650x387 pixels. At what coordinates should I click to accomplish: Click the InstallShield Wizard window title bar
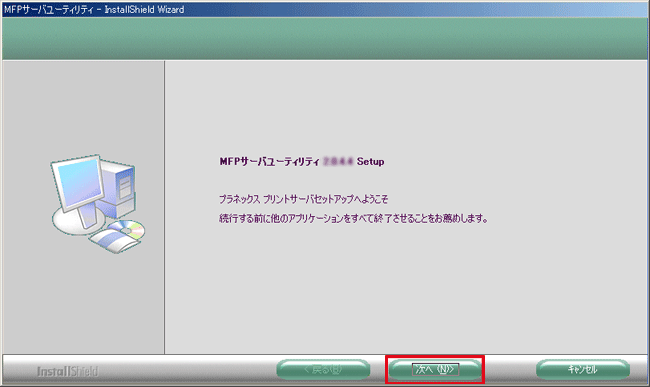coord(325,9)
